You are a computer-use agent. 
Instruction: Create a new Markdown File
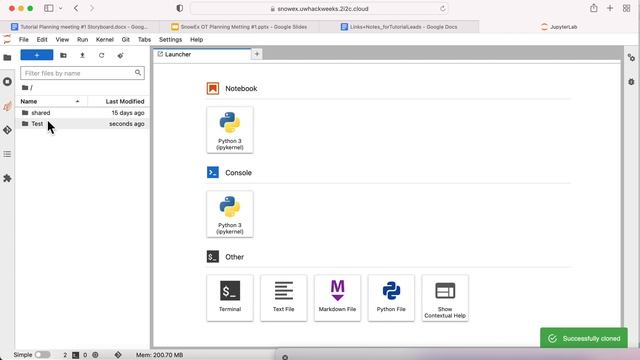[x=337, y=298]
